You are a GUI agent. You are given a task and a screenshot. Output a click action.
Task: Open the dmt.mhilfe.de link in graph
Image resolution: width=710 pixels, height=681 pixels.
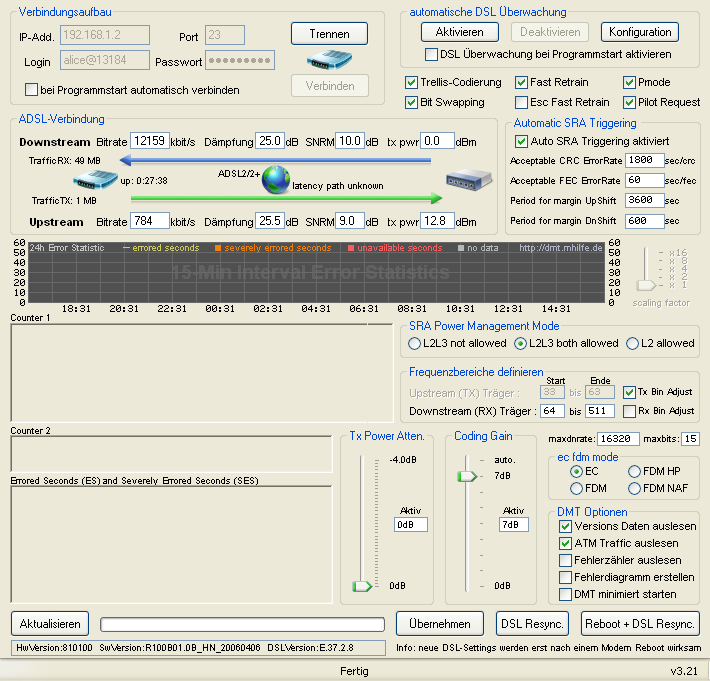[x=562, y=248]
